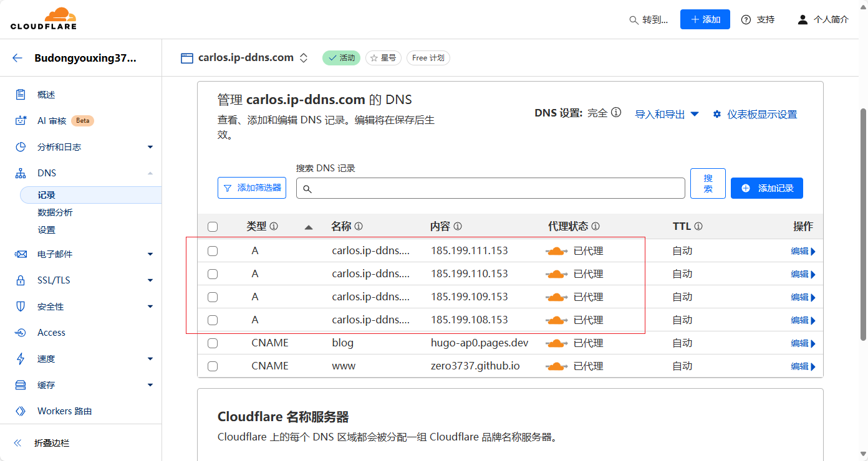
Task: Check the box for www CNAME record
Action: (x=213, y=366)
